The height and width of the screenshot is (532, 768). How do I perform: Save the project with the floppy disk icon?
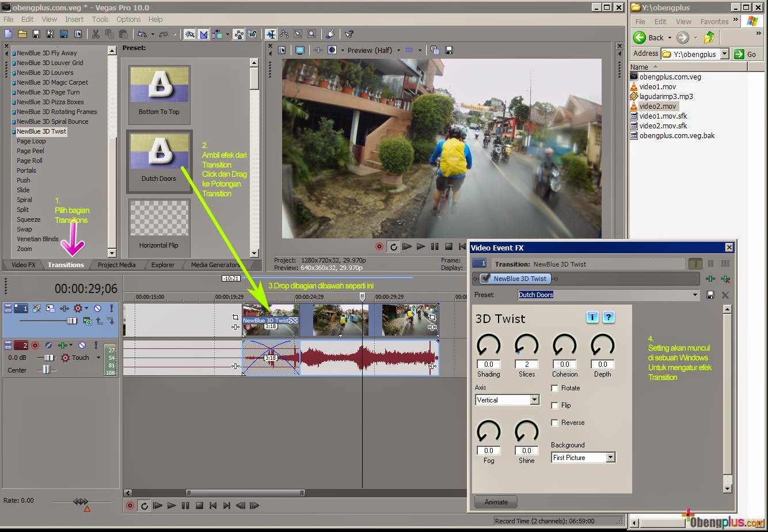coord(36,35)
